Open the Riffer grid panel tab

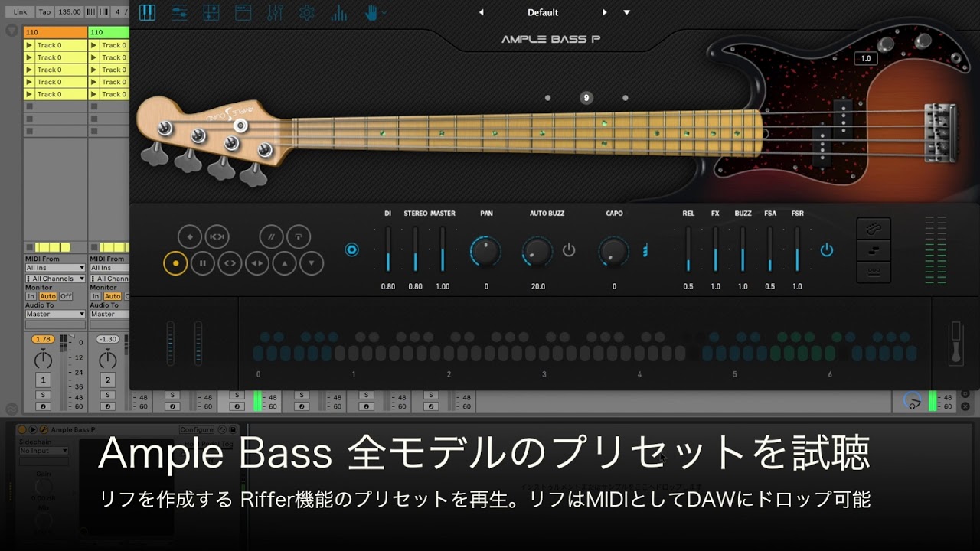[x=211, y=12]
